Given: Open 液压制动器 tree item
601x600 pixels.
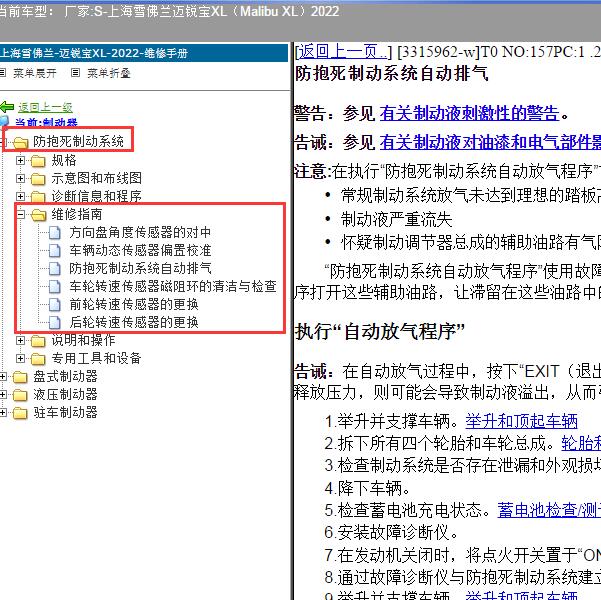Looking at the screenshot, I should (65, 394).
